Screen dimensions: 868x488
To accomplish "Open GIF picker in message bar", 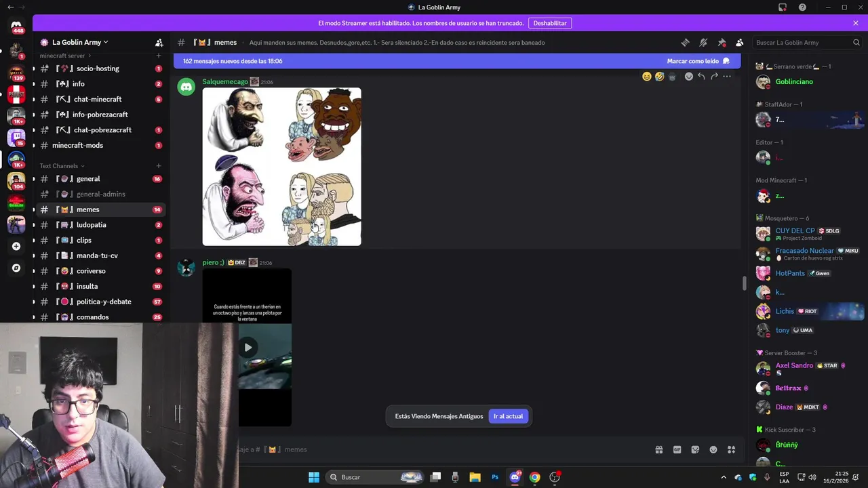I will coord(677,449).
